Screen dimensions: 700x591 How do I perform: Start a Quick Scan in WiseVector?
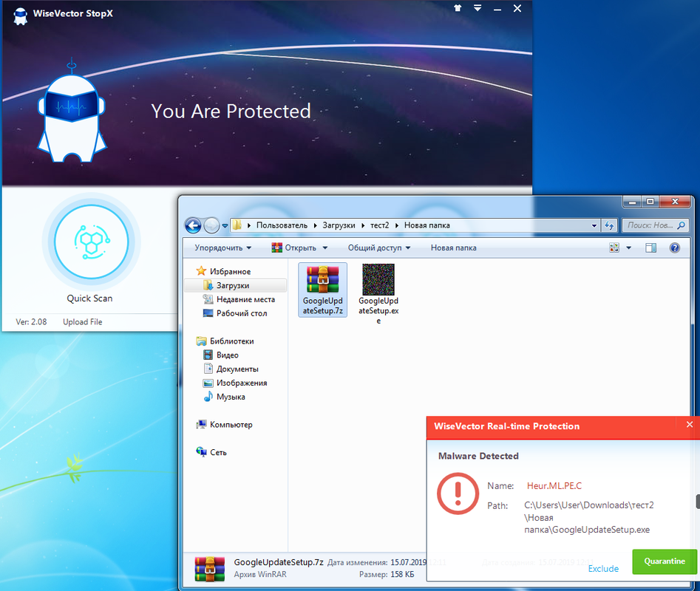[92, 242]
